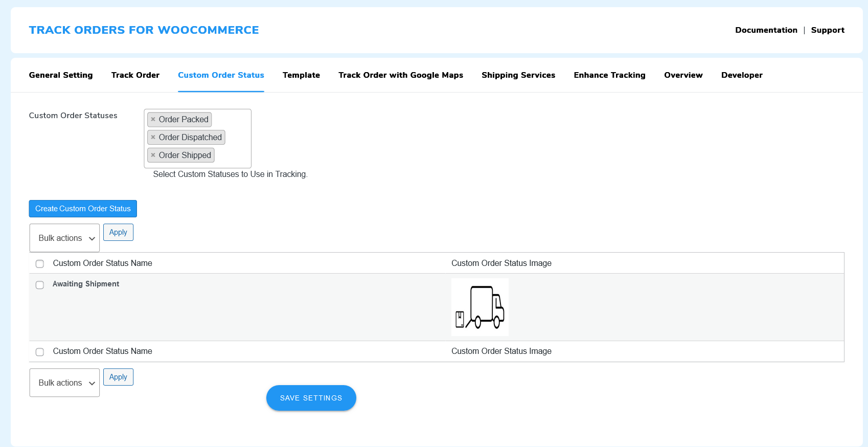Click the bottom Apply button
Screen dimensions: 868x447
(118, 377)
